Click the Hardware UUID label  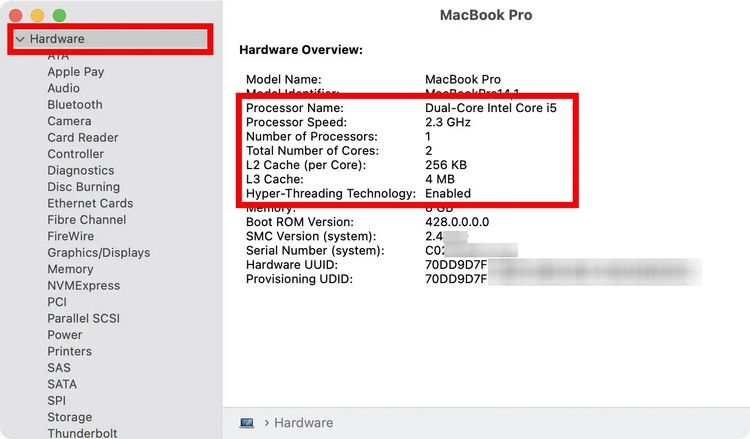pos(292,264)
